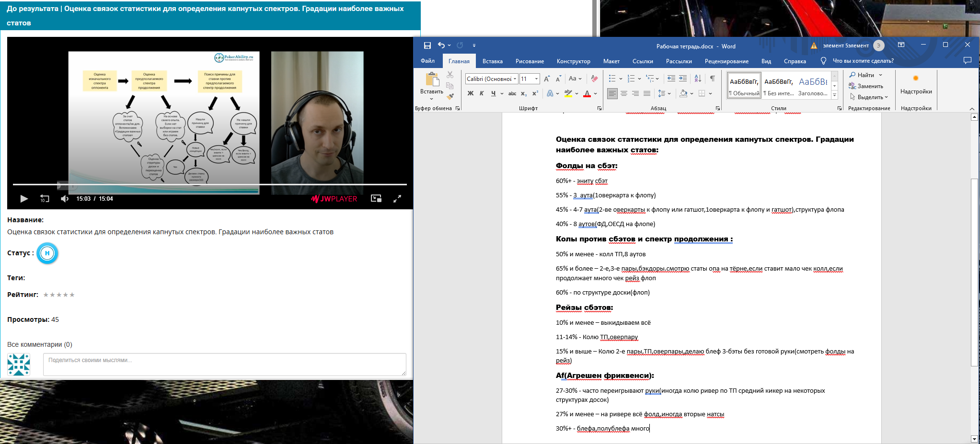Open Вставить paste dropdown arrow
The width and height of the screenshot is (980, 444).
(x=431, y=99)
